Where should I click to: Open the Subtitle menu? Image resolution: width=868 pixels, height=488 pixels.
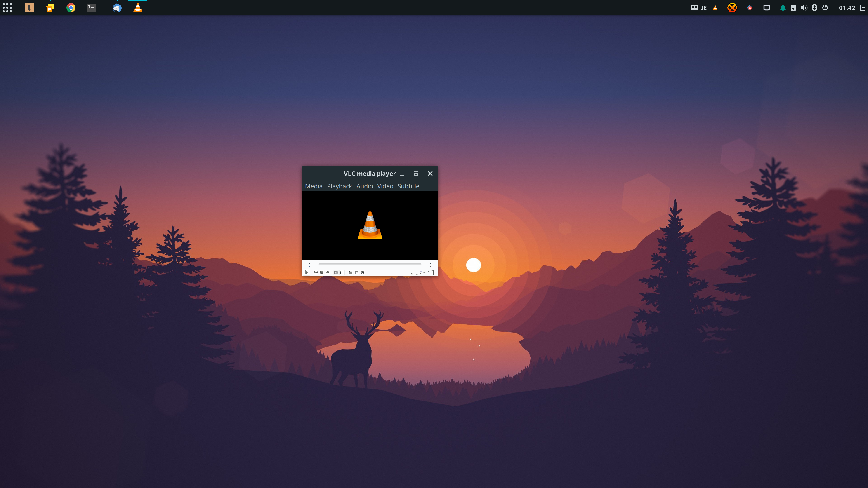[x=408, y=186]
